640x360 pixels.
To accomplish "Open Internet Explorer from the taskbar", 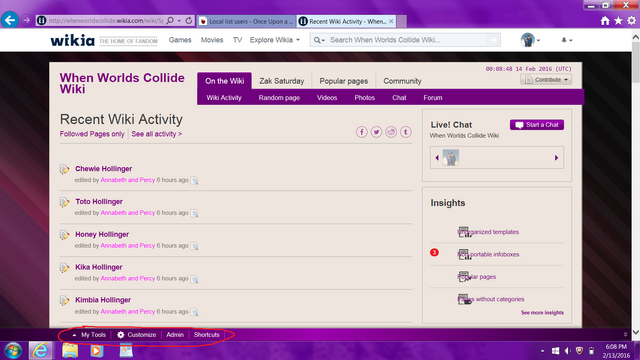I will tap(40, 351).
